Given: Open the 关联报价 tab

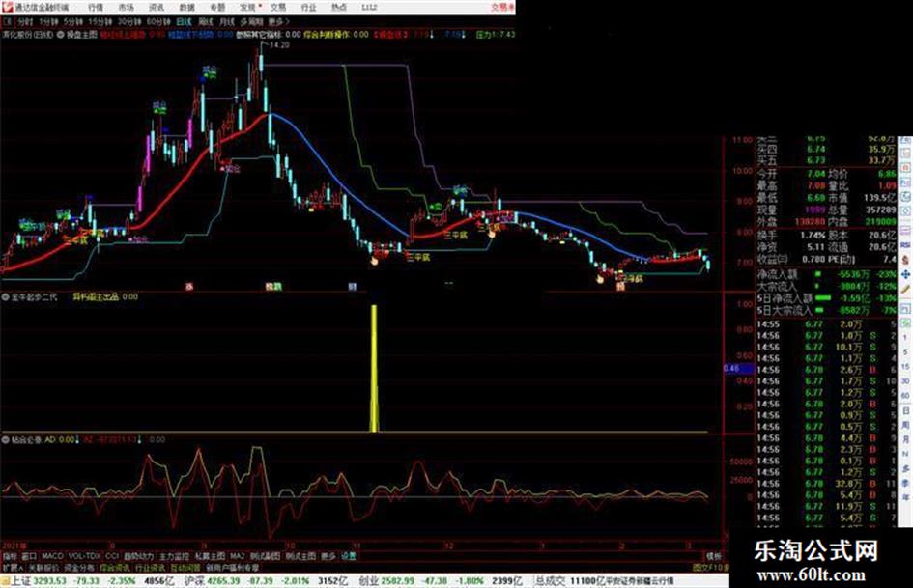Looking at the screenshot, I should point(43,567).
